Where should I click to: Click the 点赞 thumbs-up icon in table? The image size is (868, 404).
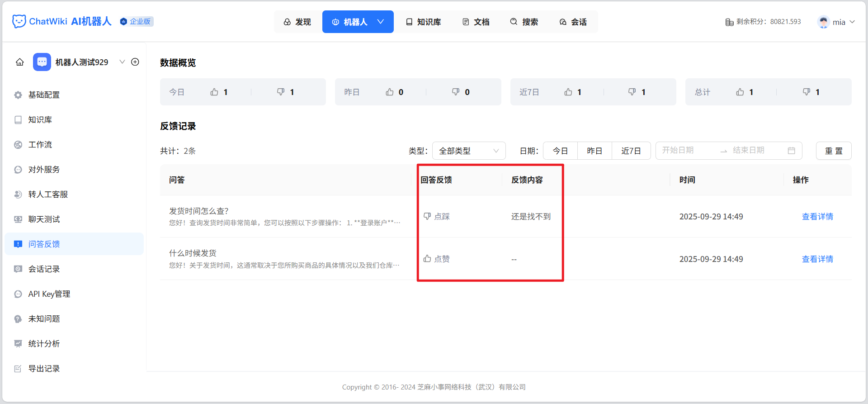(427, 259)
